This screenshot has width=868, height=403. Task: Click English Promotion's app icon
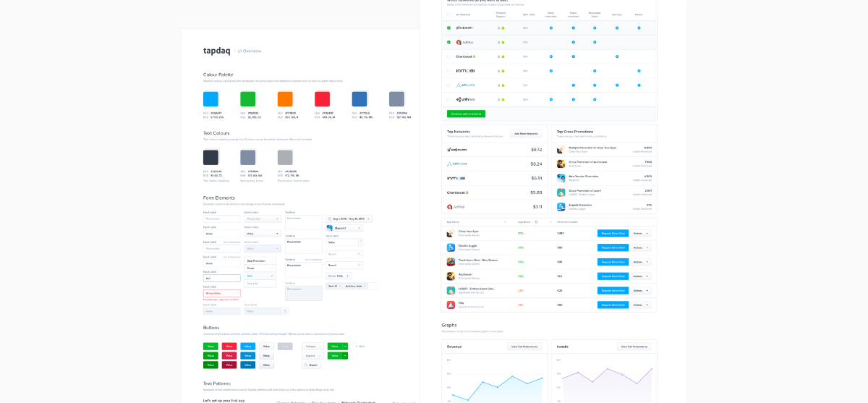[561, 206]
